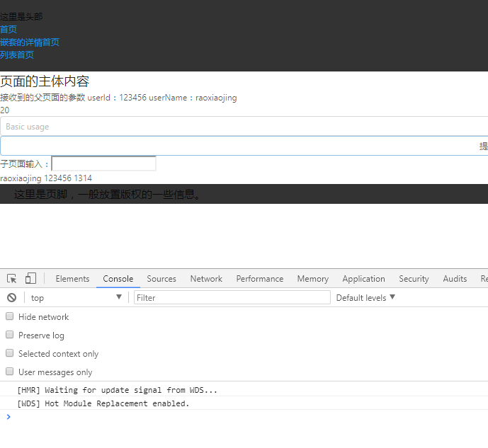Open the Application tab
The height and width of the screenshot is (448, 488).
pos(364,279)
